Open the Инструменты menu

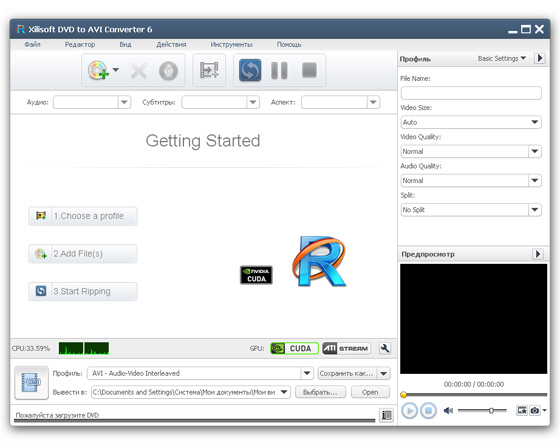pyautogui.click(x=231, y=45)
